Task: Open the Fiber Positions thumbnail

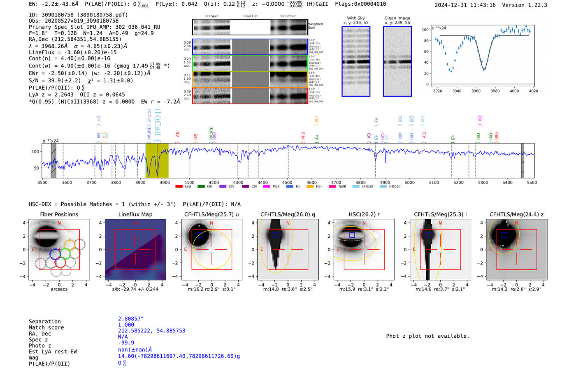Action: coord(59,250)
